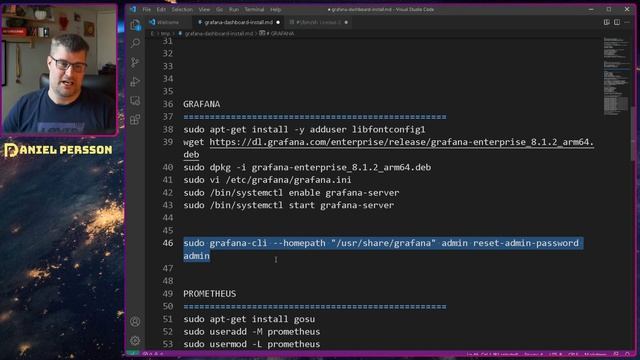Open the Extensions view
The width and height of the screenshot is (640, 360).
136,120
